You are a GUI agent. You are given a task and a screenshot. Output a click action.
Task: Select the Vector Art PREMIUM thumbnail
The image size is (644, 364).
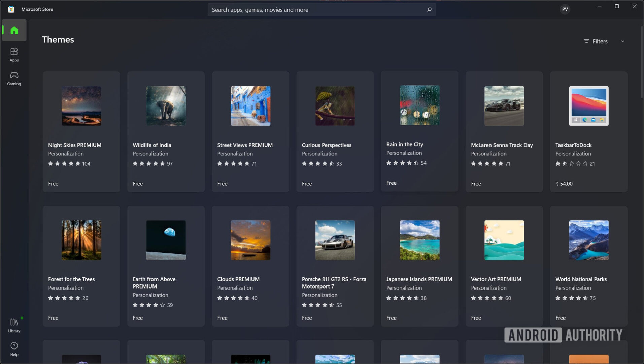coord(504,240)
